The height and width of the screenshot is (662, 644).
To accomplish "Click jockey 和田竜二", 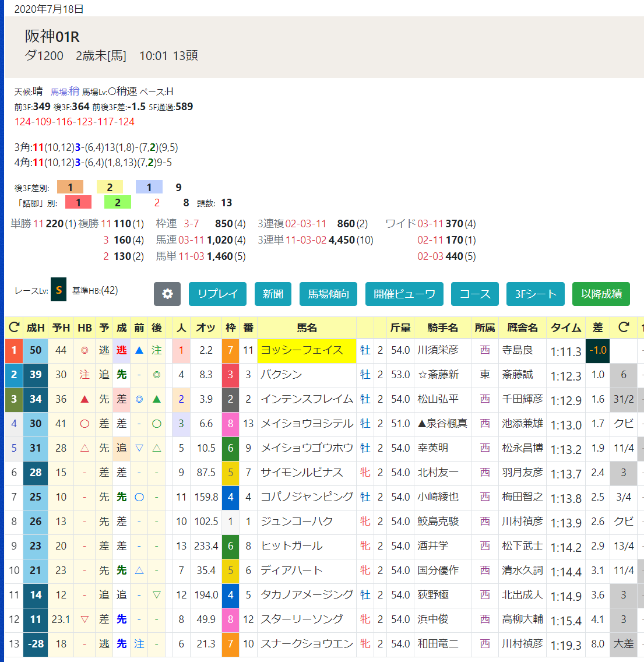I will tap(438, 644).
